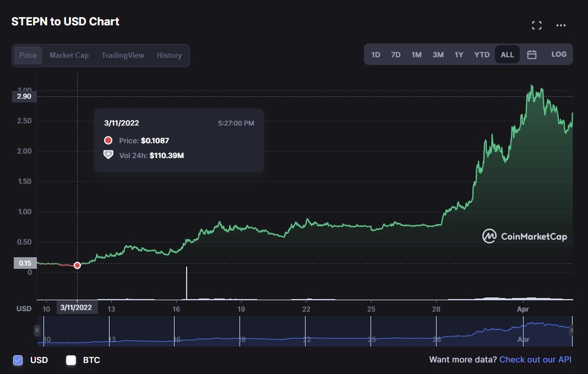The image size is (588, 374).
Task: Set the range to 1D
Action: coord(375,55)
